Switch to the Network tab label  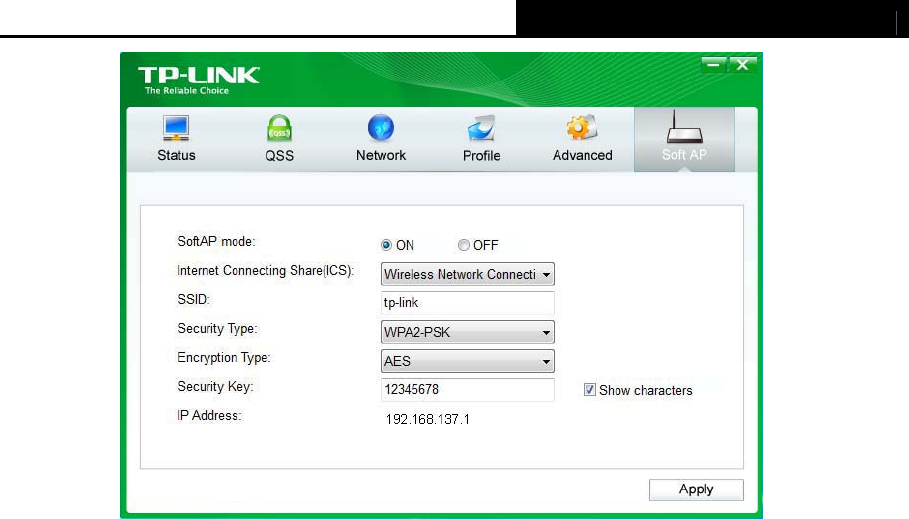tap(381, 155)
